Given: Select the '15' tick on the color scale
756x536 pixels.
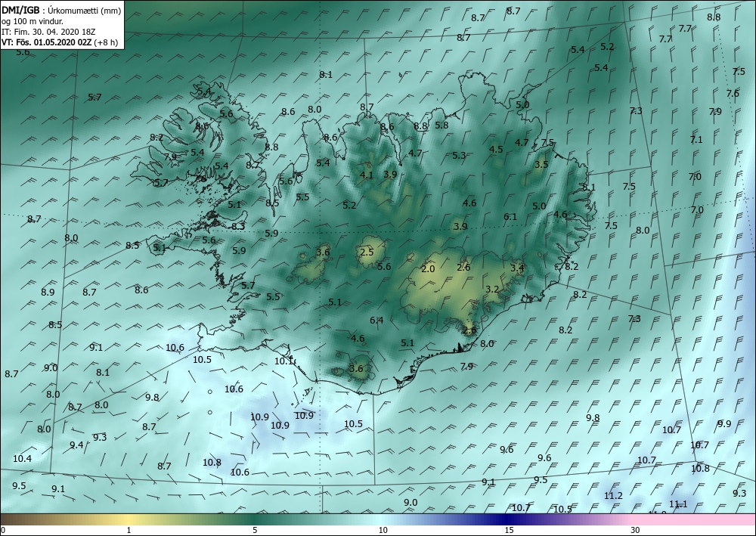Looking at the screenshot, I should pyautogui.click(x=509, y=530).
